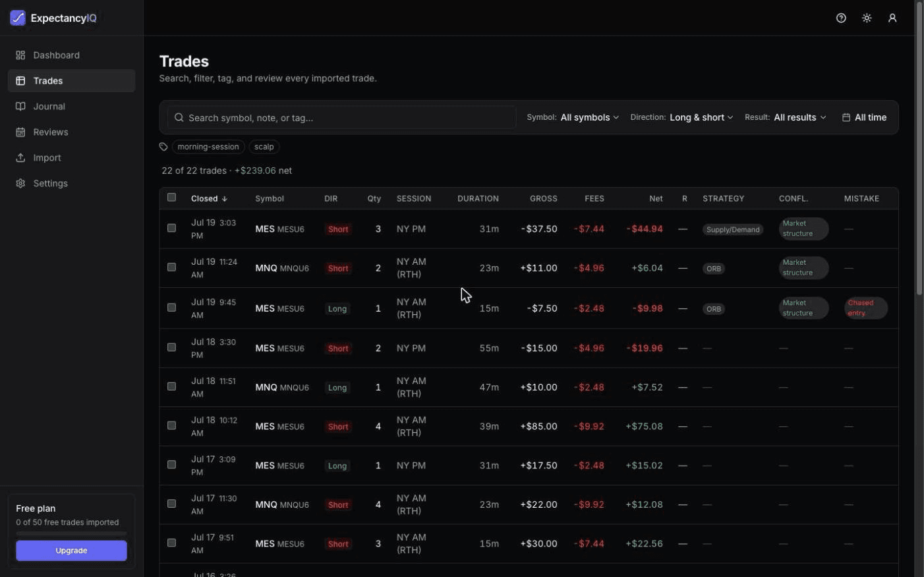The height and width of the screenshot is (577, 924).
Task: Click the sort arrow beside Closed
Action: 225,199
